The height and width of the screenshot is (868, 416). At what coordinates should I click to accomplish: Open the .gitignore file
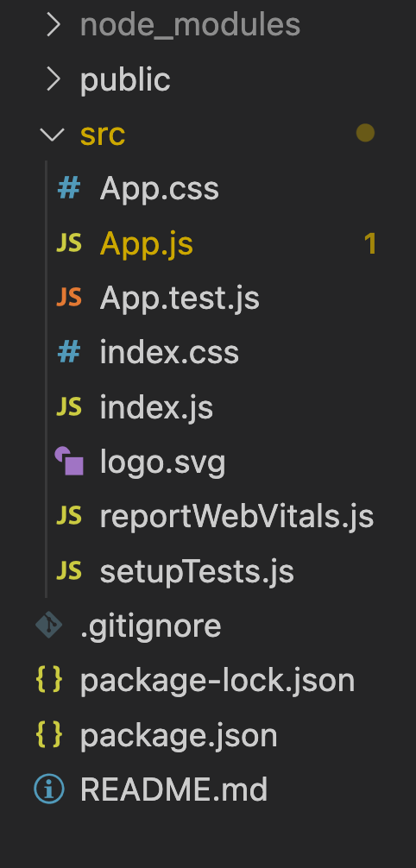151,626
